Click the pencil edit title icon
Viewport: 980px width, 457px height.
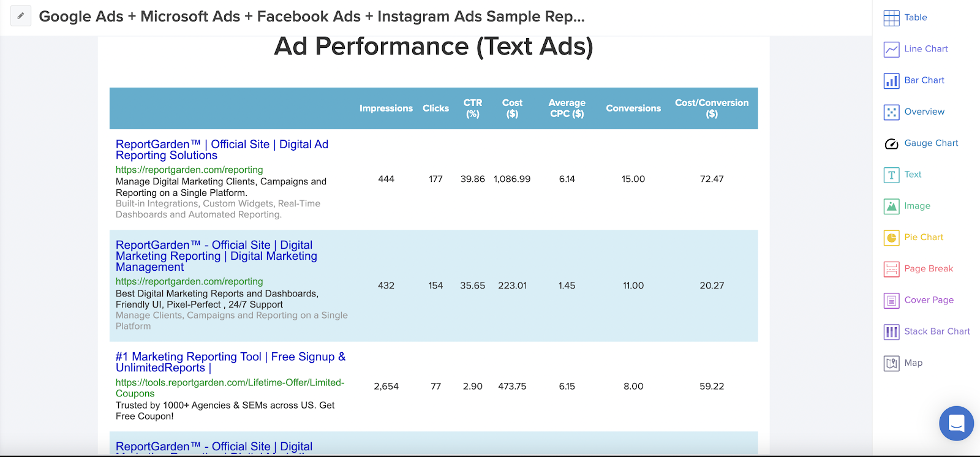(20, 16)
